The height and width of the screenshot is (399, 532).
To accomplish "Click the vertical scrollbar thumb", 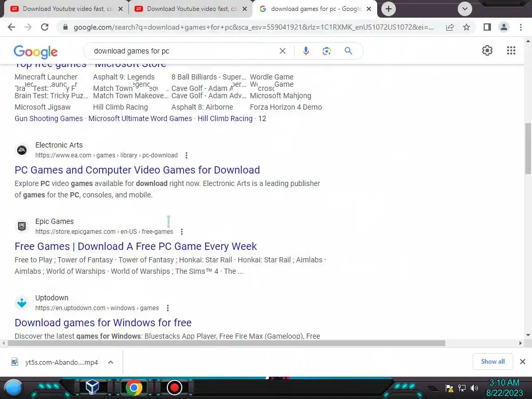I will (x=528, y=149).
